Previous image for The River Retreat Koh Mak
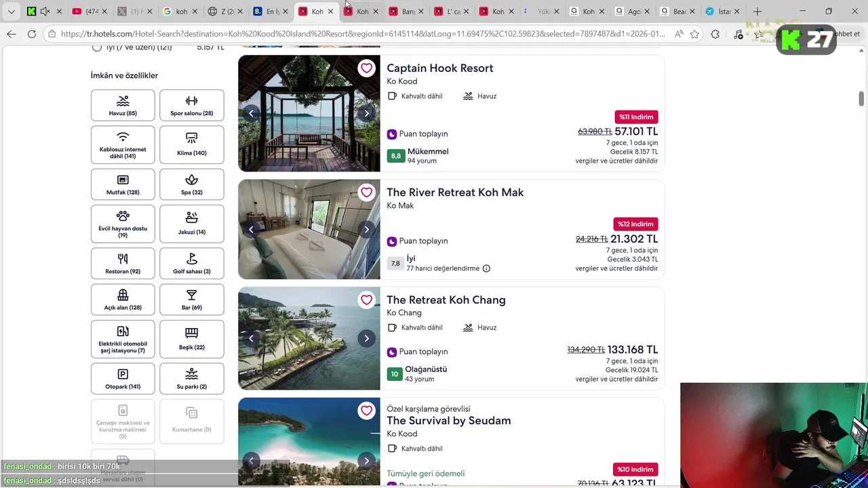868x488 pixels. click(x=251, y=229)
